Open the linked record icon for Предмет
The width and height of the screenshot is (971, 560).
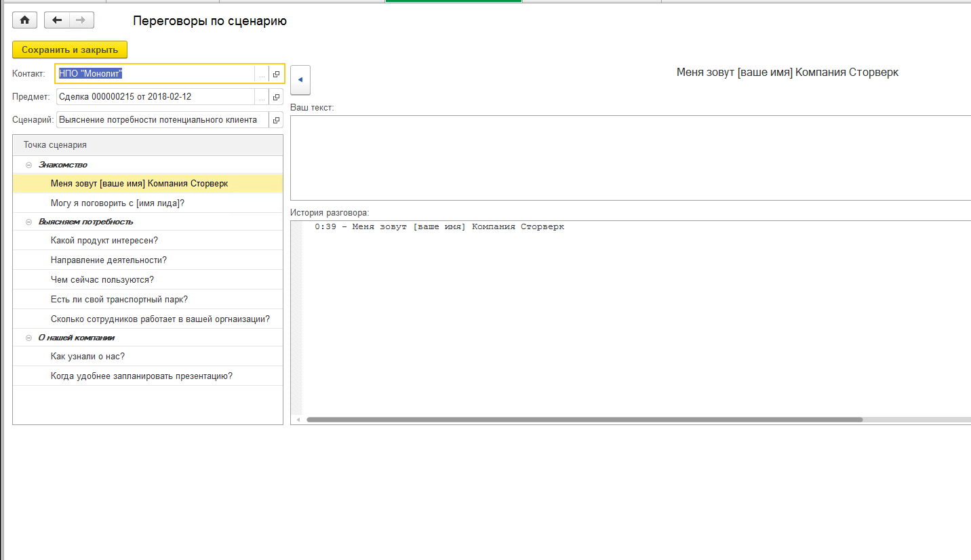(276, 97)
